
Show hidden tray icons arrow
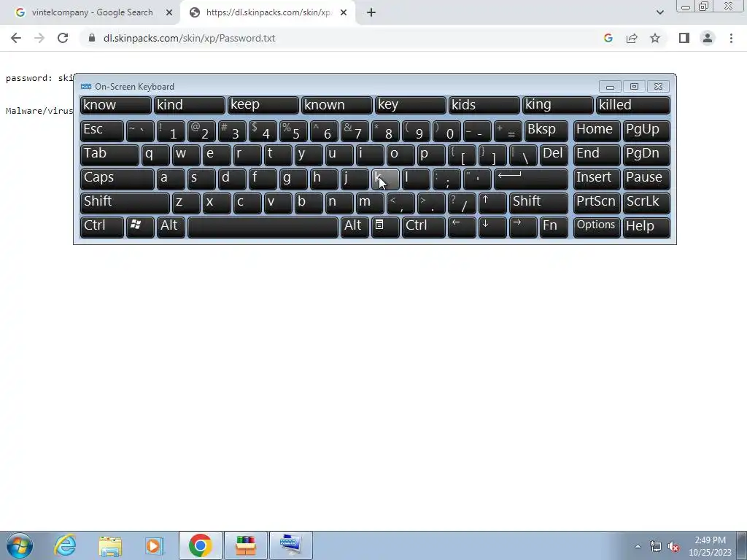(x=638, y=546)
